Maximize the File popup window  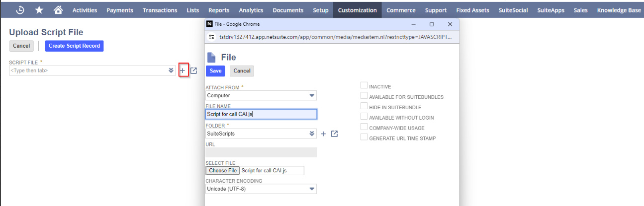[x=432, y=24]
